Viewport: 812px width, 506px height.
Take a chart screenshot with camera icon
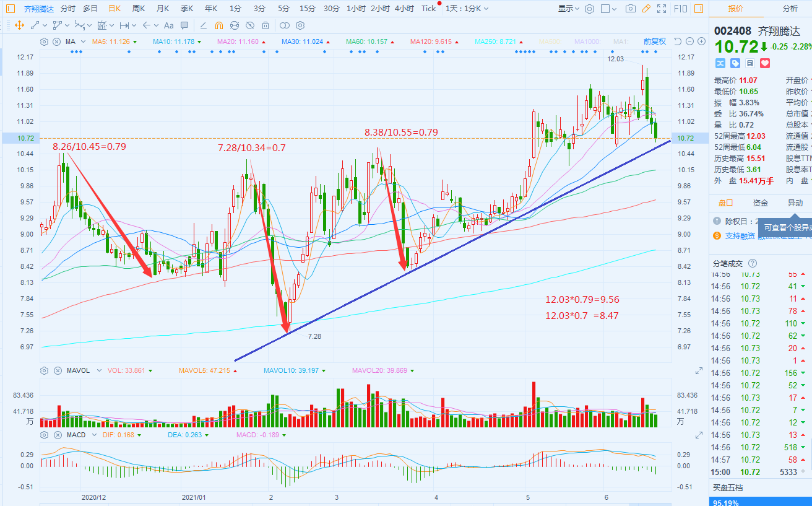click(x=631, y=9)
